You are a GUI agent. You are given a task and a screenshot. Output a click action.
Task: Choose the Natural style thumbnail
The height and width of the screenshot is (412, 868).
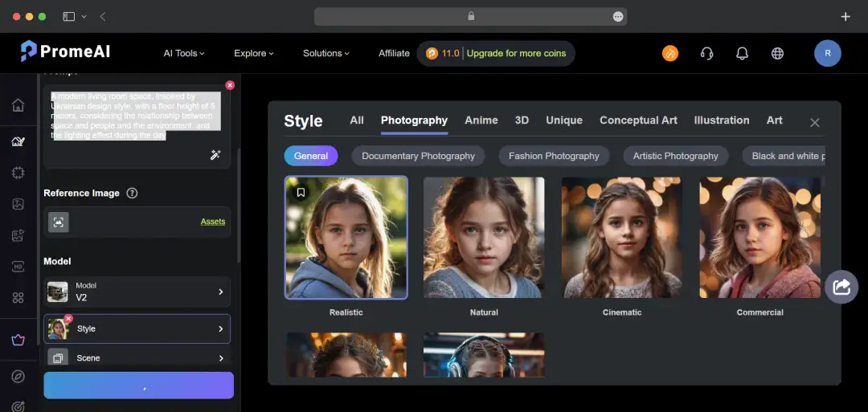[x=484, y=238]
